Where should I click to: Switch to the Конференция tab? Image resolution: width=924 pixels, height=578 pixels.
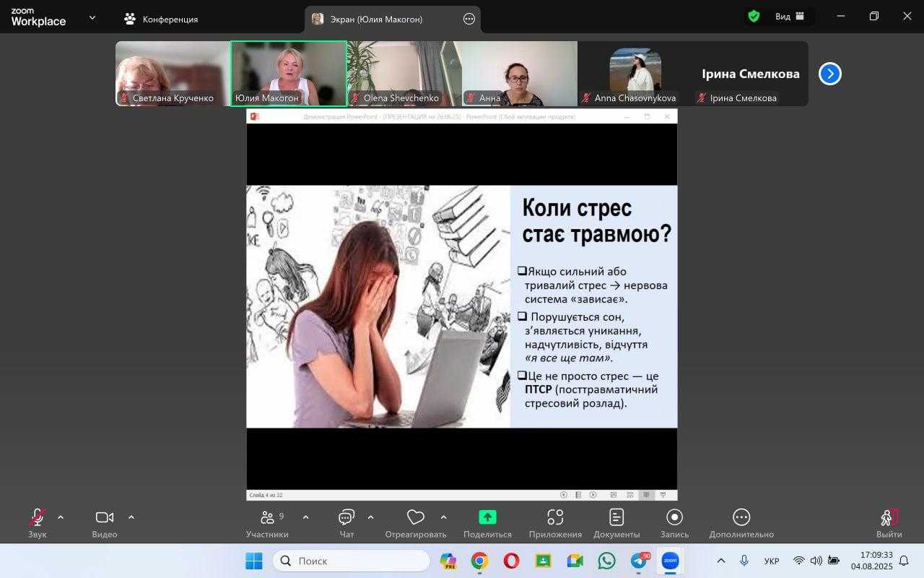[161, 20]
